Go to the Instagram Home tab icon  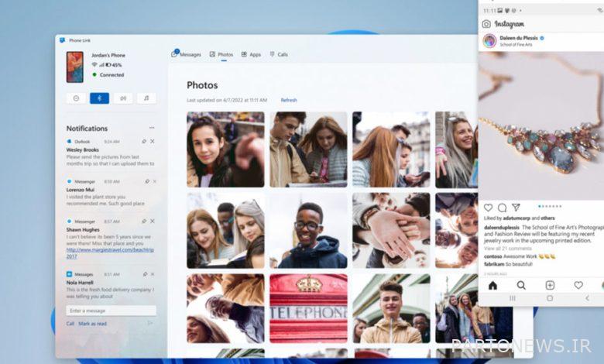tap(492, 286)
